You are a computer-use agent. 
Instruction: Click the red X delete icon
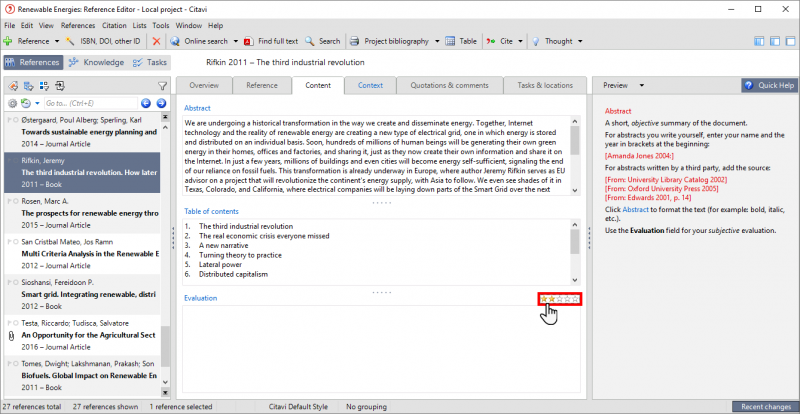click(x=157, y=41)
